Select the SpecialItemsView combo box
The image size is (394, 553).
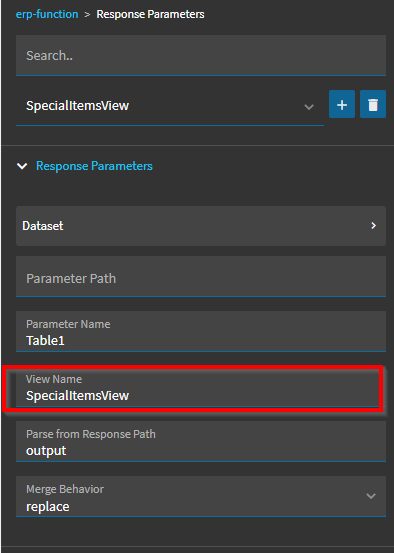coord(170,106)
